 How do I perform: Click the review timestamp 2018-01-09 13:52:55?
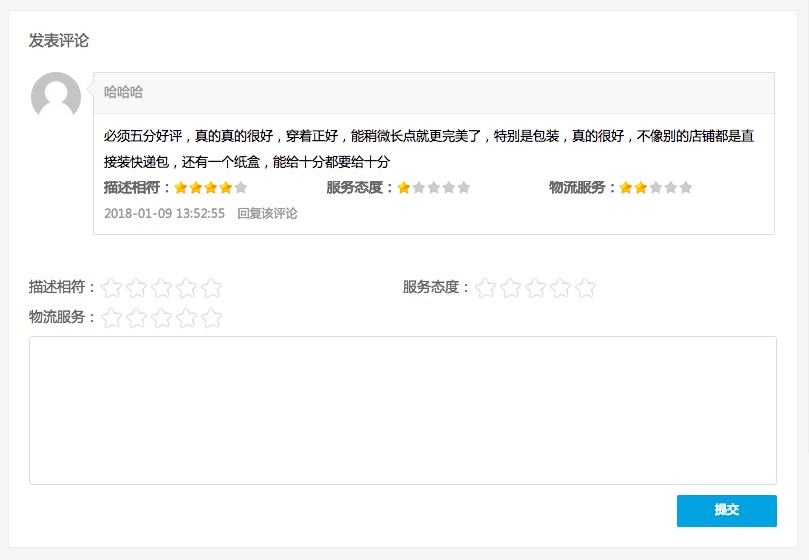(164, 213)
